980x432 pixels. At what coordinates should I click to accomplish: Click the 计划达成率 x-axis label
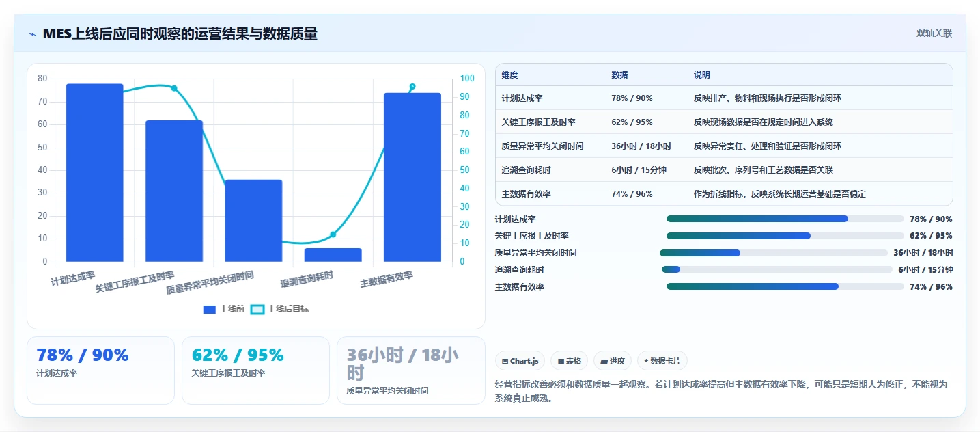(x=73, y=278)
